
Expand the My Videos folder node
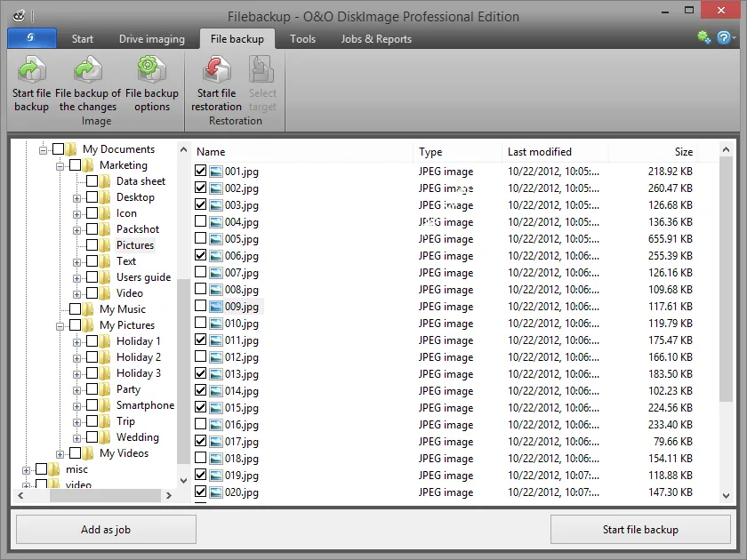pyautogui.click(x=60, y=454)
